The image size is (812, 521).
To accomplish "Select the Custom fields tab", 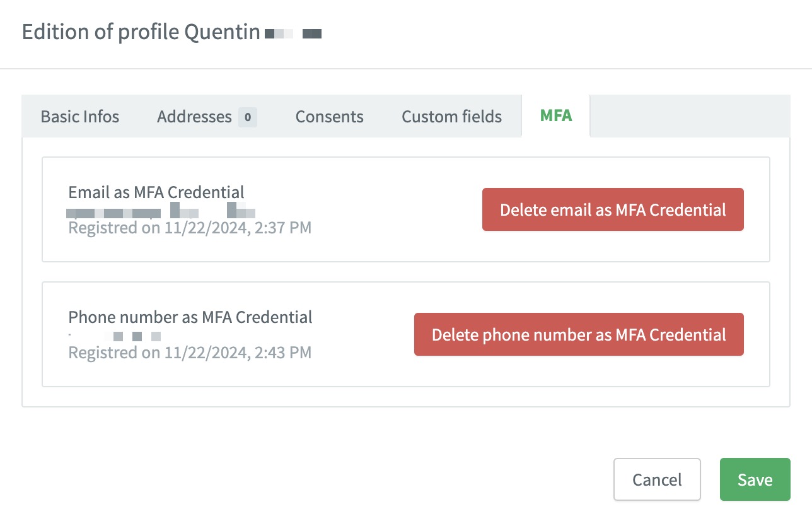I will coord(451,117).
